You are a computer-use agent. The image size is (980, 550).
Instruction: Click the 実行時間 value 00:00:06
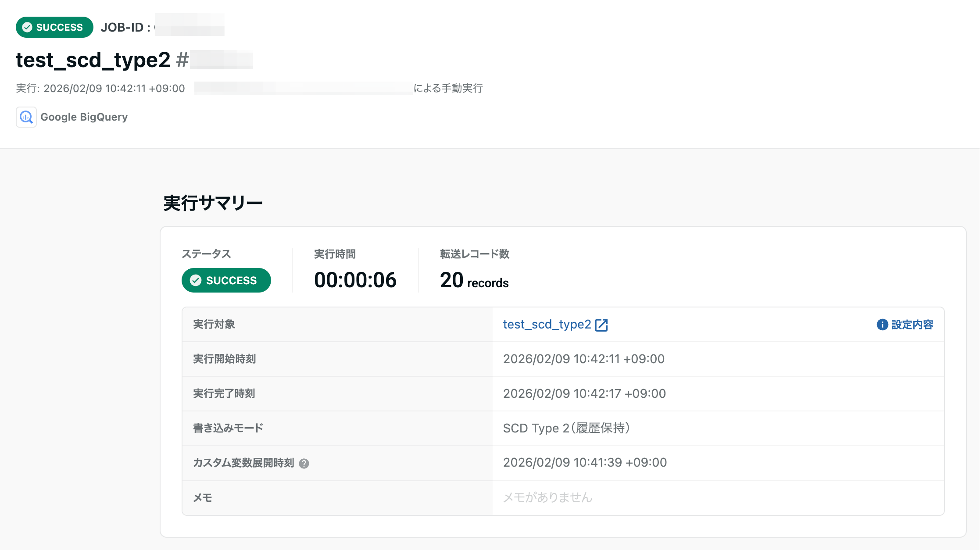355,280
